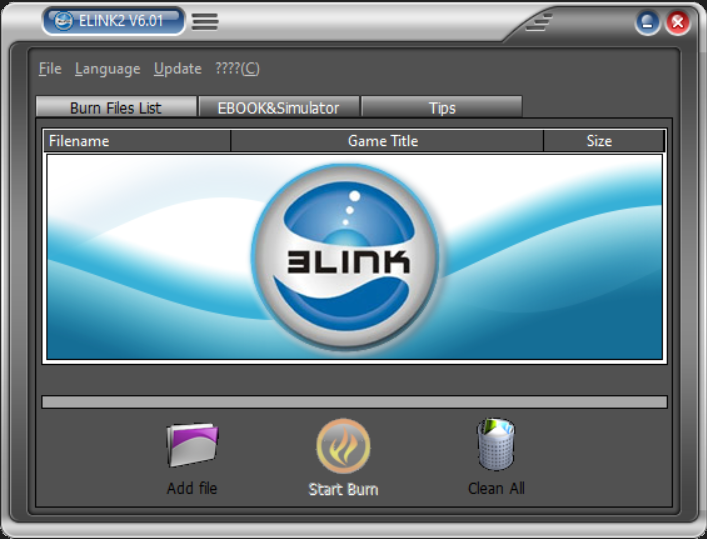The image size is (707, 539).
Task: Click the ELINK logo in file list area
Action: pos(346,257)
